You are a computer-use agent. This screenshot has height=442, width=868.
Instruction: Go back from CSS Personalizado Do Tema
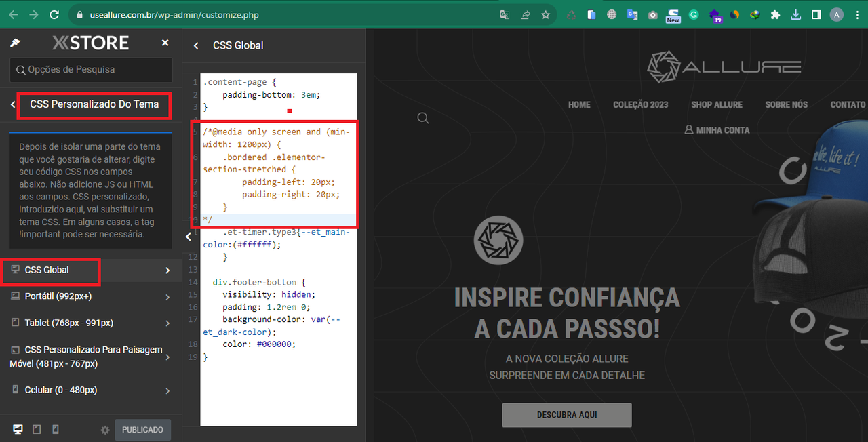12,104
